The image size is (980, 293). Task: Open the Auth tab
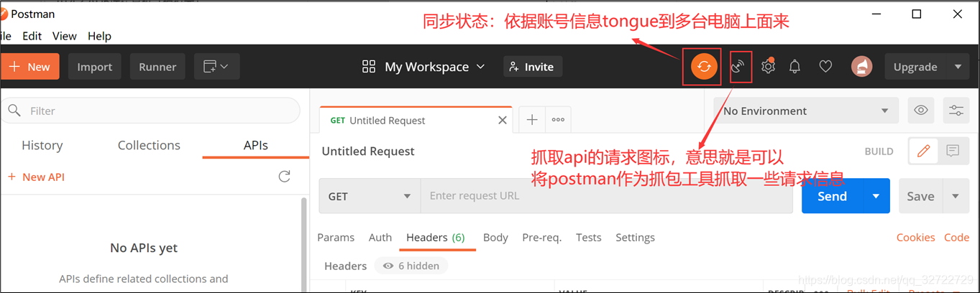pyautogui.click(x=380, y=238)
